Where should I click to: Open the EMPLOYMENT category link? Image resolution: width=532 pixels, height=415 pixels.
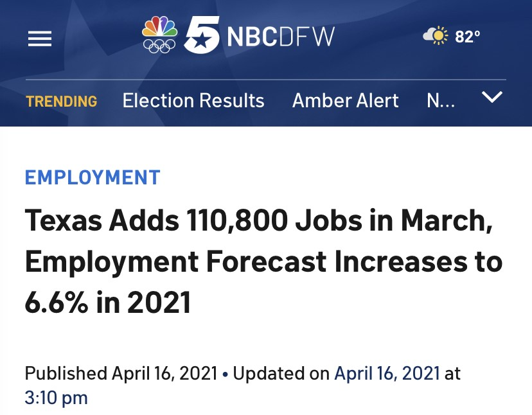[x=93, y=177]
